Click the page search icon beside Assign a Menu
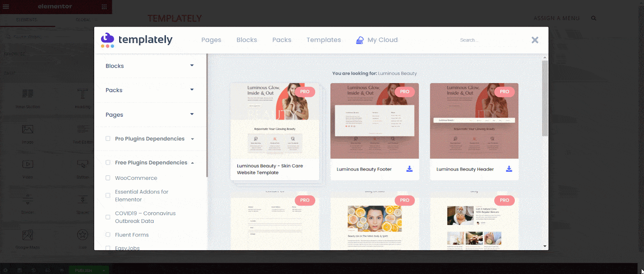Viewport: 644px width, 274px height. click(594, 18)
